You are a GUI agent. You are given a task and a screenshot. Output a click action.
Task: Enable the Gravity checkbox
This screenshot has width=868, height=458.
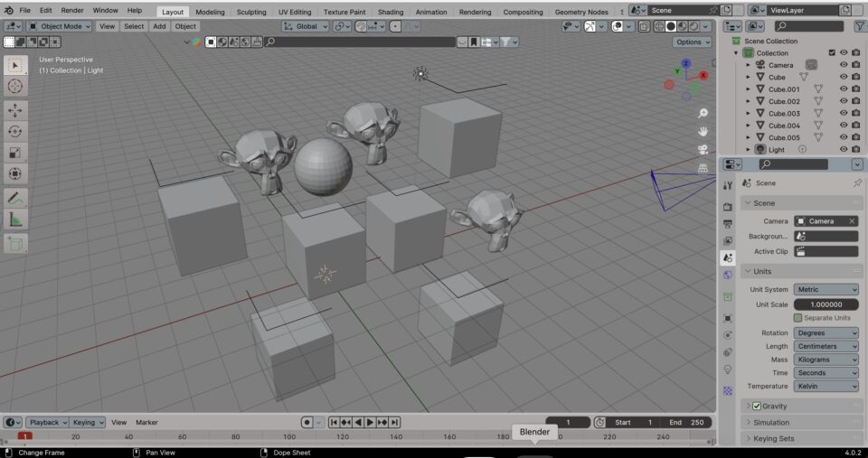(x=757, y=407)
